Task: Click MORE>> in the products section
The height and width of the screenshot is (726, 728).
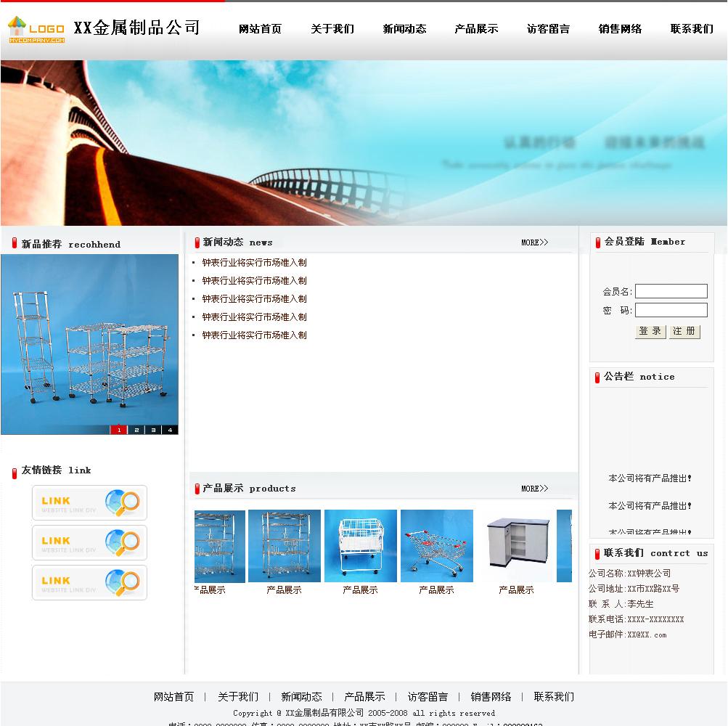Action: pos(534,489)
